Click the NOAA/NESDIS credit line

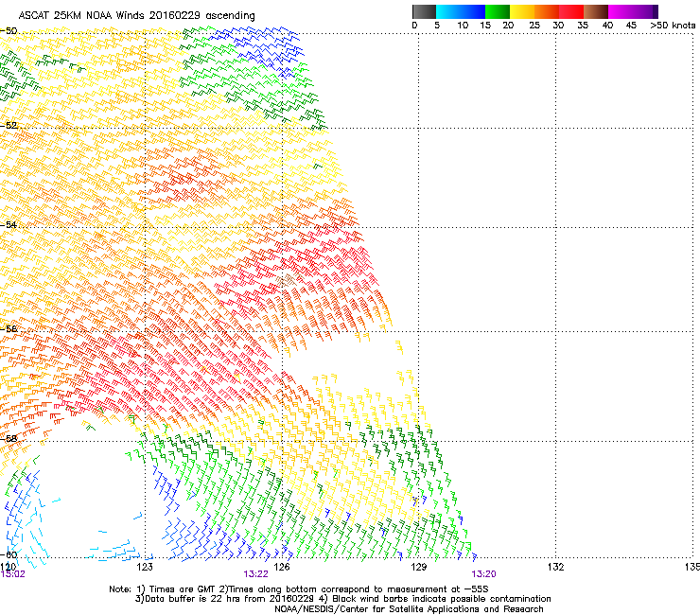409,609
